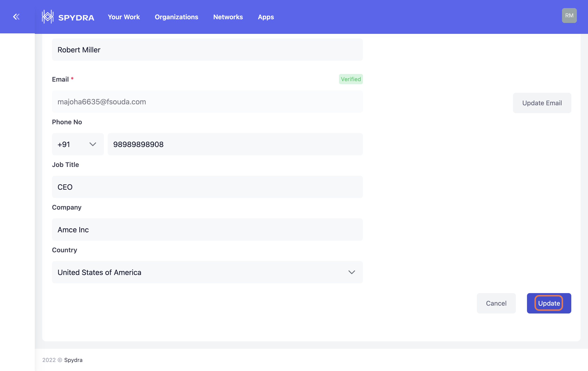Click the Spydra logo icon
588x371 pixels.
pos(48,17)
